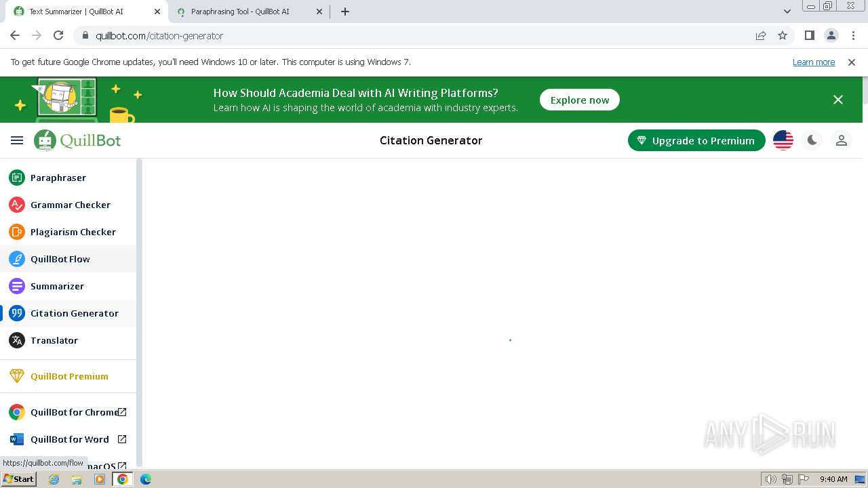
Task: Click Translator sidebar icon
Action: [x=17, y=340]
